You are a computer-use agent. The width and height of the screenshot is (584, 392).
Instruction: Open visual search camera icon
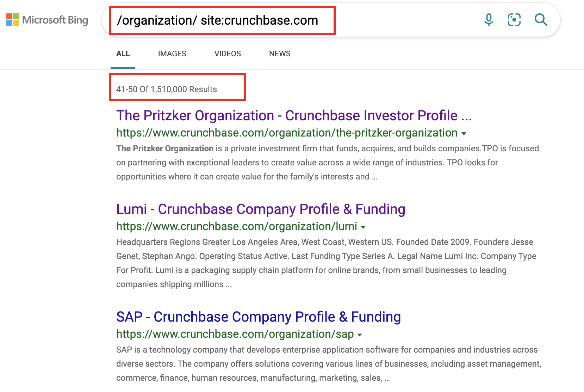(x=514, y=20)
